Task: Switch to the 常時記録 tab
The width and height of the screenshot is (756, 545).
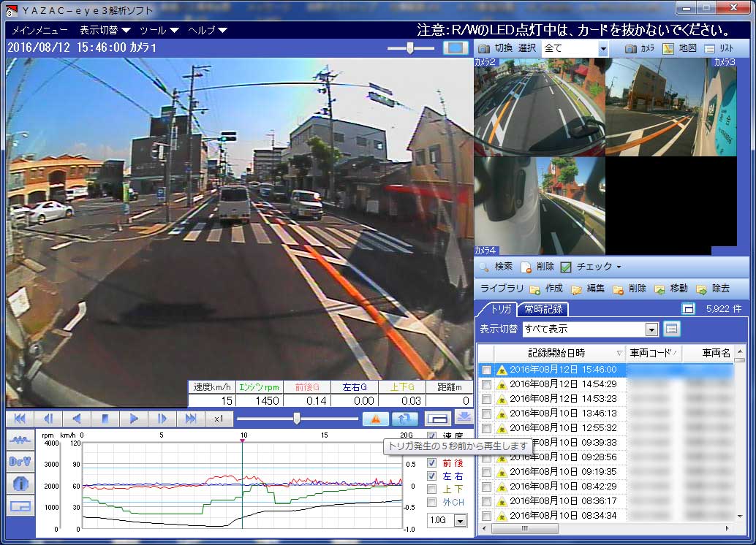Action: 543,309
